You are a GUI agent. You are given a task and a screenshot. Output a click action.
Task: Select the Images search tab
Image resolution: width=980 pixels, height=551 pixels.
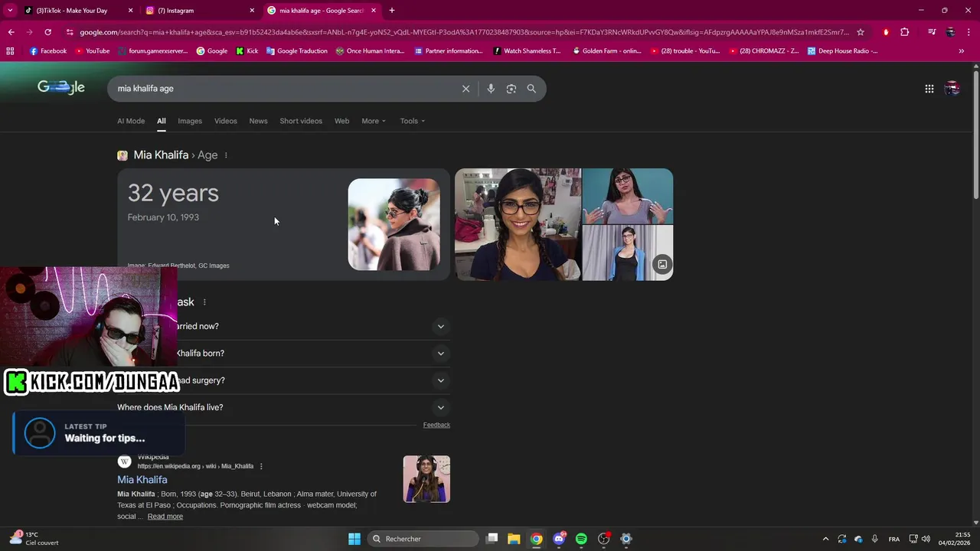[x=190, y=121]
